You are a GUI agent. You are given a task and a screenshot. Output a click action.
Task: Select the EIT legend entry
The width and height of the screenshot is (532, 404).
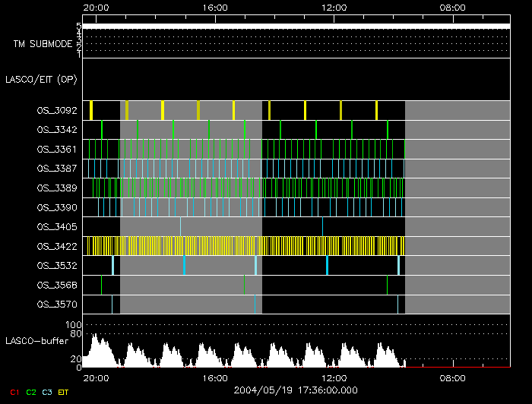tap(63, 391)
